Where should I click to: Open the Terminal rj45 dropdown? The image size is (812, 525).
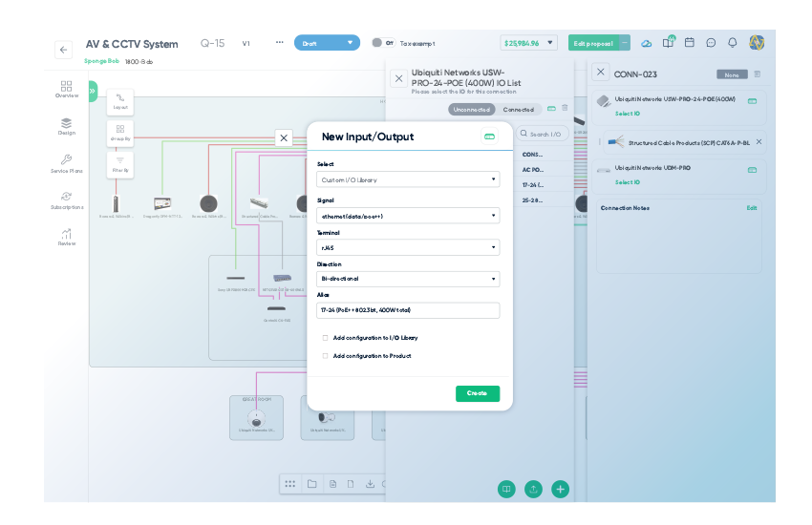point(408,247)
